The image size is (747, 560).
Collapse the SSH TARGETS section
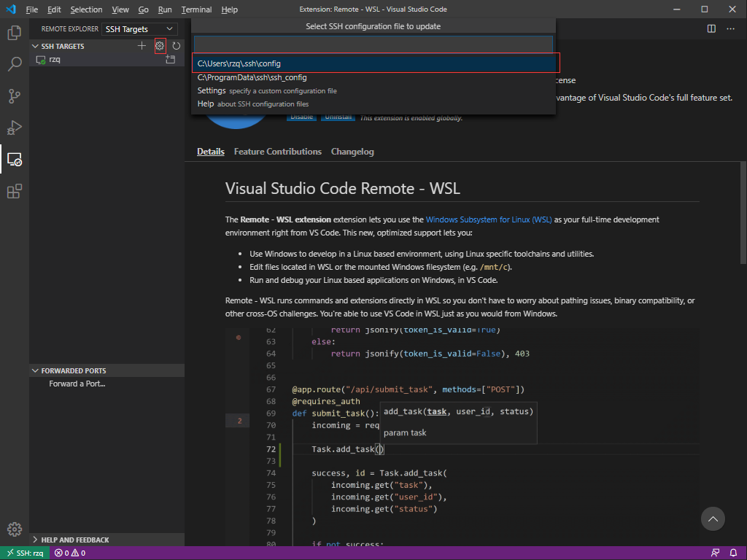(35, 45)
